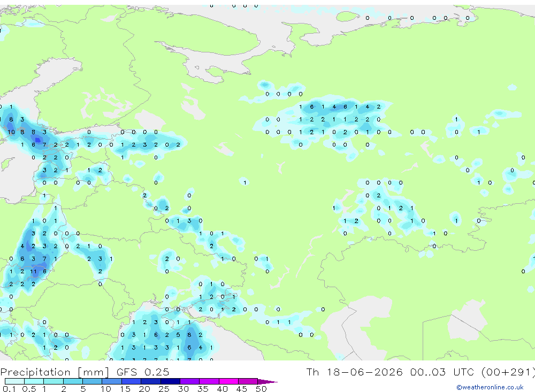Screen dimensions: 535x392
Task: Click the legend label "0.5"
Action: click(29, 389)
